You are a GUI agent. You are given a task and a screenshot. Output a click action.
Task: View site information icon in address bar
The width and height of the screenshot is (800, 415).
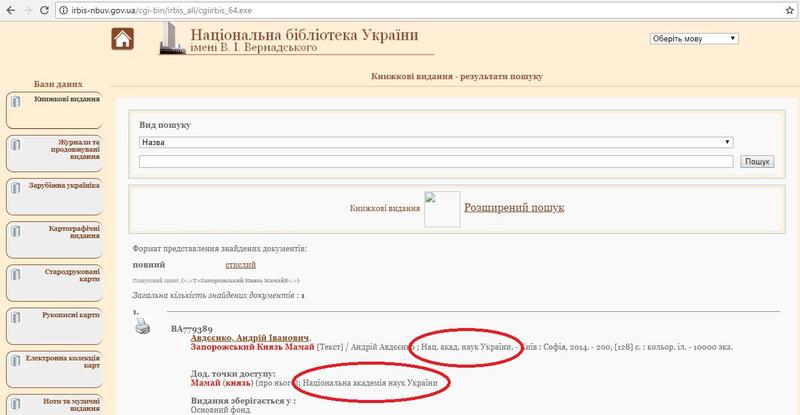click(x=63, y=10)
